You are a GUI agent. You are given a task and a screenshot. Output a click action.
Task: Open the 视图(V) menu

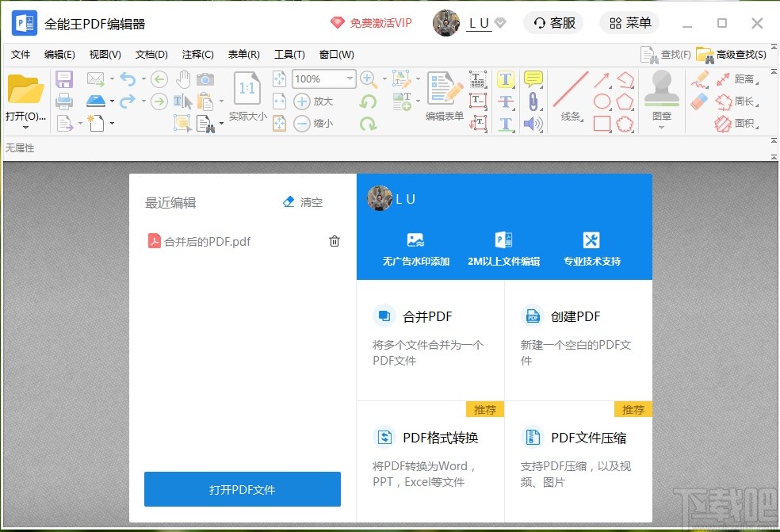point(105,54)
